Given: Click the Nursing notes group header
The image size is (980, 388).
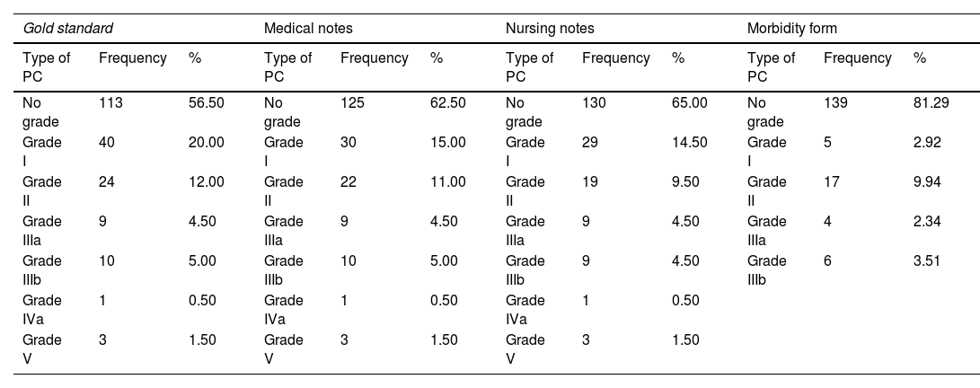Looking at the screenshot, I should click(x=550, y=29).
